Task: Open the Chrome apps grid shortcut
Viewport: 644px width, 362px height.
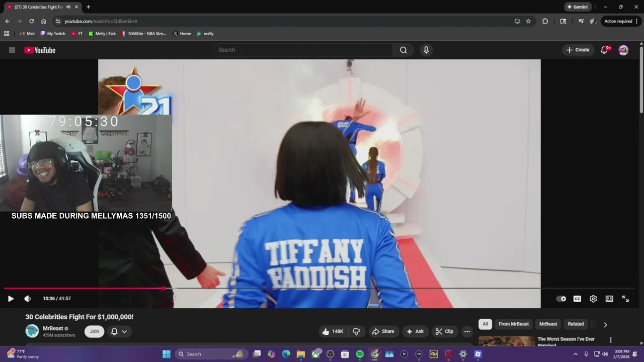Action: (7, 34)
